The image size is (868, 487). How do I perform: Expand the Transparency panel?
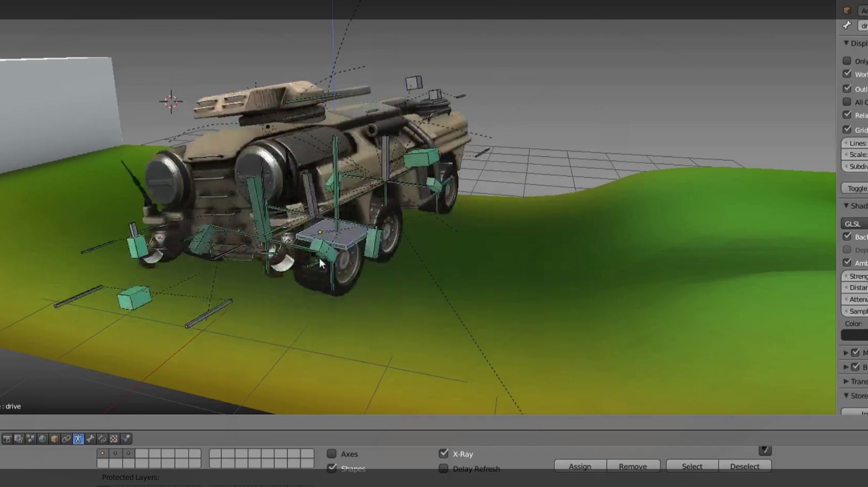click(846, 381)
